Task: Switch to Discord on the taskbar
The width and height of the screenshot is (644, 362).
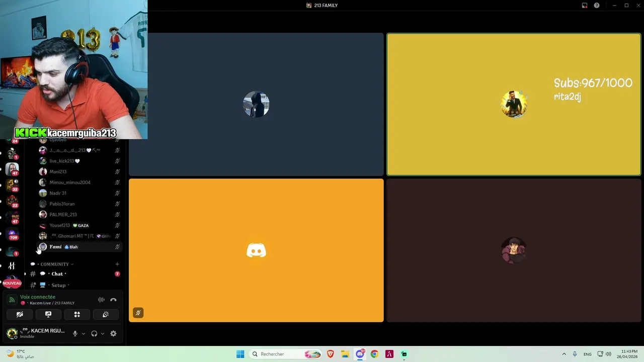Action: point(360,354)
